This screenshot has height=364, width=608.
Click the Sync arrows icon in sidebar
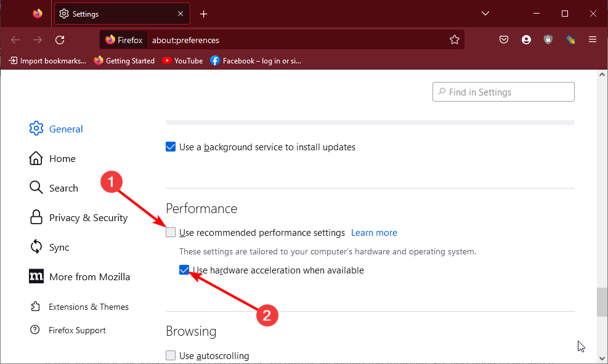36,246
